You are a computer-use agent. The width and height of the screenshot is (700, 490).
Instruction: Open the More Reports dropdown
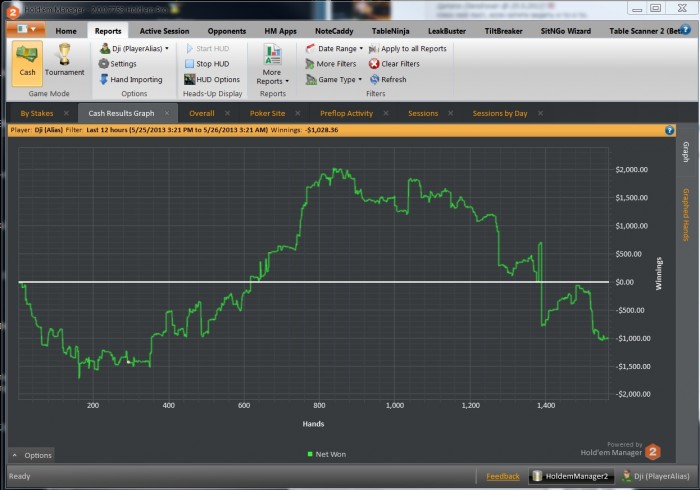(272, 64)
